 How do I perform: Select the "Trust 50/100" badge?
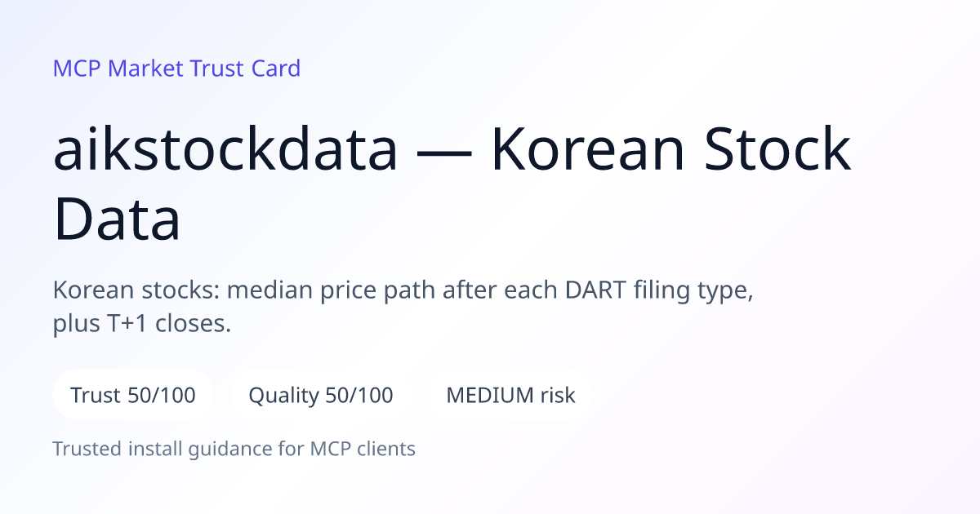(133, 395)
